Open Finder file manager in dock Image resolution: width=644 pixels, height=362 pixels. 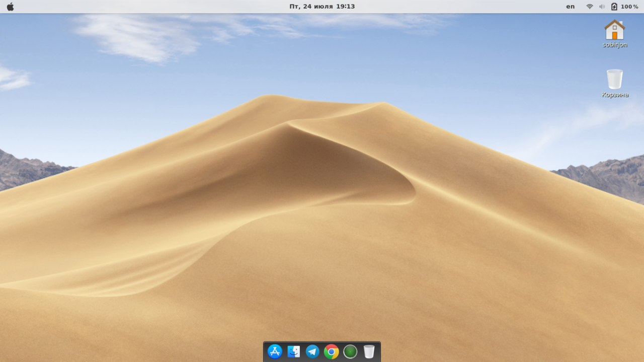click(294, 351)
